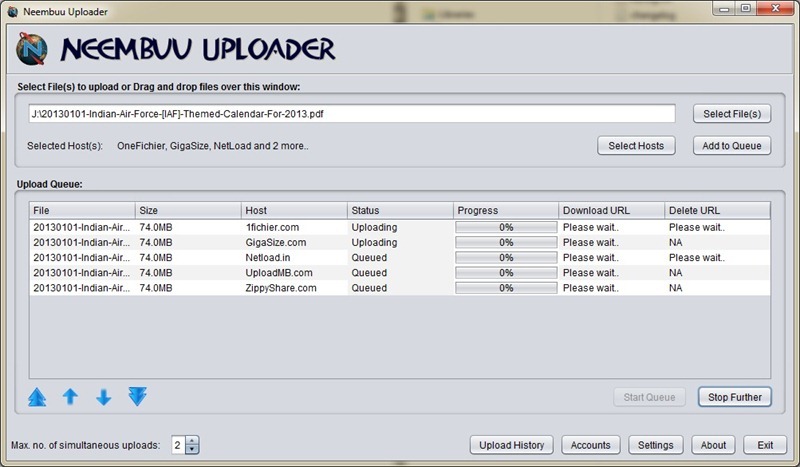800x467 pixels.
Task: Select the GigaSize.com queue row
Action: pos(400,242)
